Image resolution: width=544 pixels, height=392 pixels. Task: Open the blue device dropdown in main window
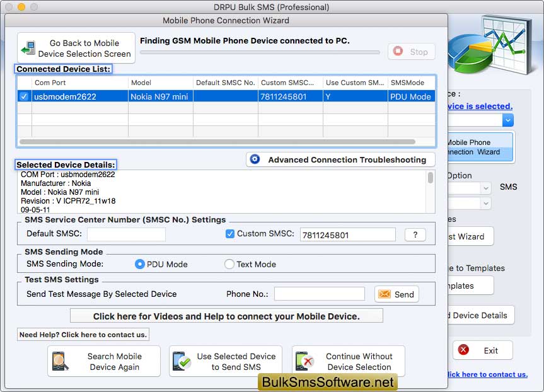(507, 120)
